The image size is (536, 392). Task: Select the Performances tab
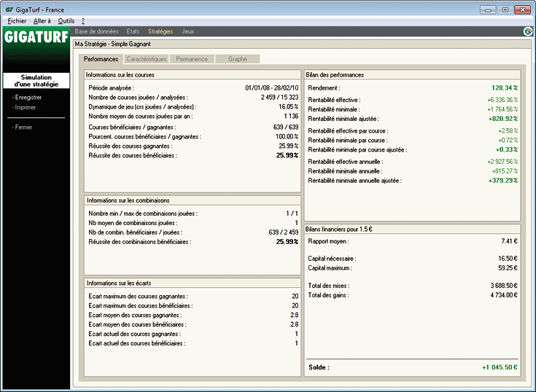[x=101, y=59]
